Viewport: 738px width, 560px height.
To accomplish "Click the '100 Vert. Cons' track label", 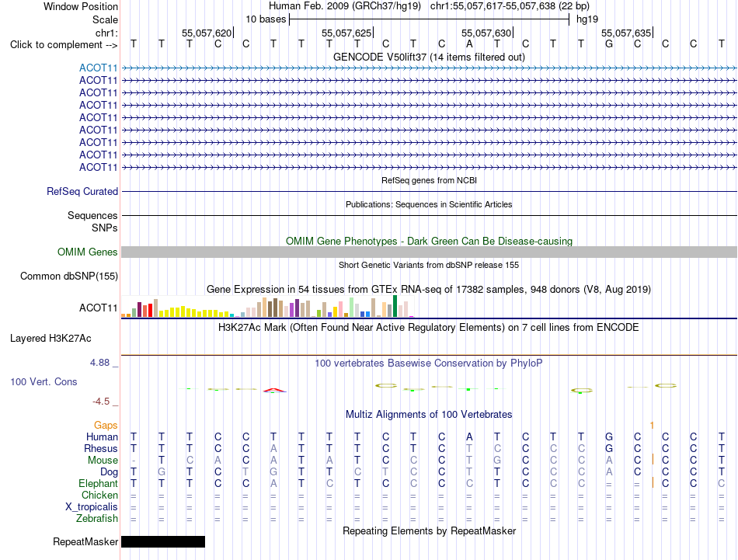I will 44,381.
